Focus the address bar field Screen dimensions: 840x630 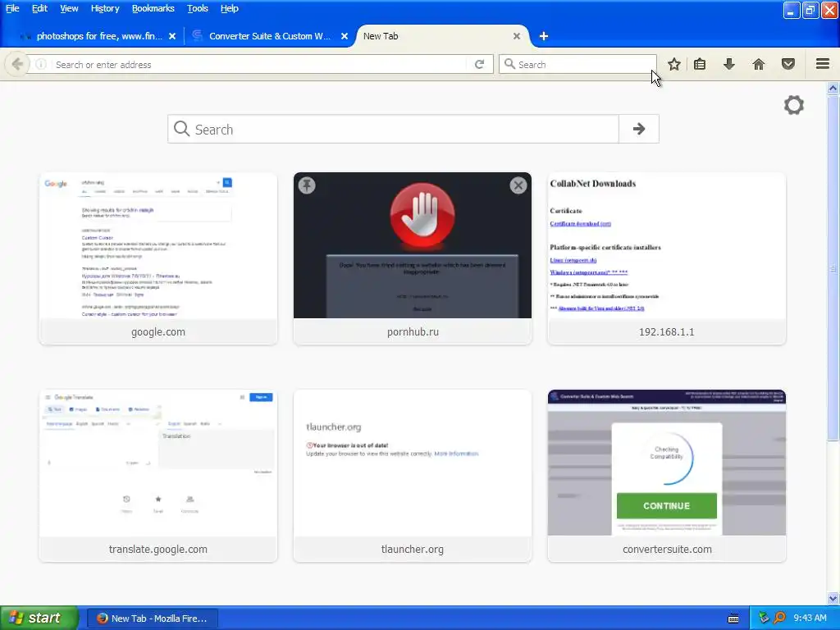(x=260, y=64)
